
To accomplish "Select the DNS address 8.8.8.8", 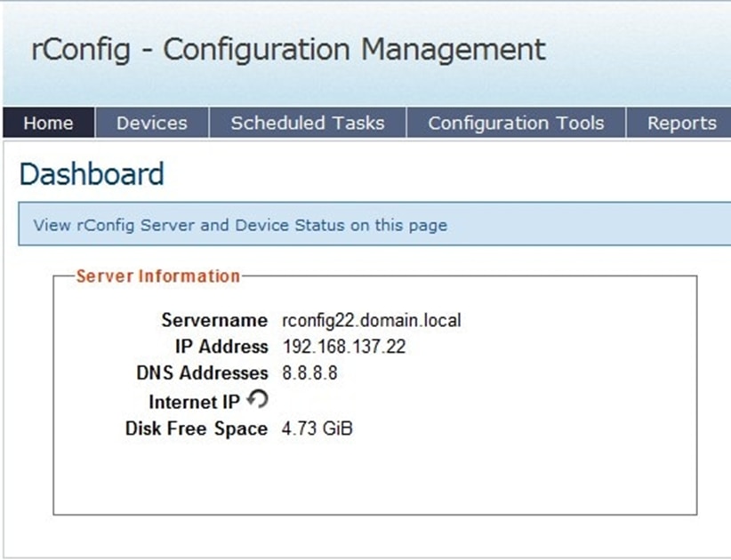I will (309, 373).
